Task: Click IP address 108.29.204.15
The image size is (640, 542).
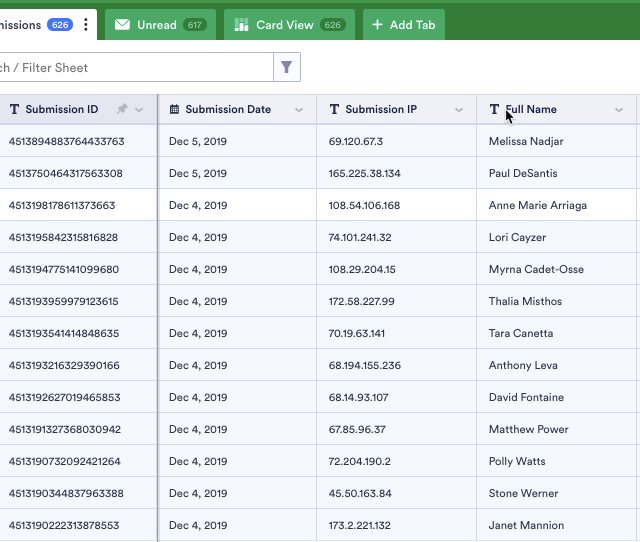Action: point(362,269)
